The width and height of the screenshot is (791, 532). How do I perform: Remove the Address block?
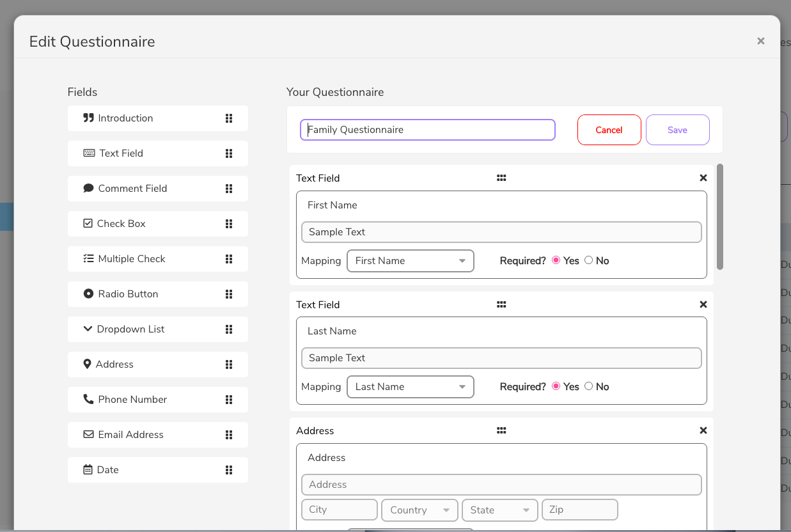point(703,431)
